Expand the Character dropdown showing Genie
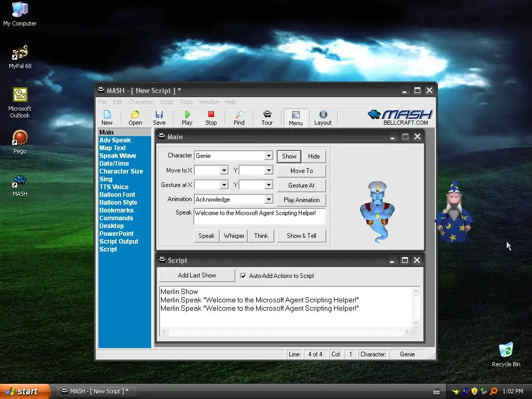The width and height of the screenshot is (532, 399). coord(269,156)
